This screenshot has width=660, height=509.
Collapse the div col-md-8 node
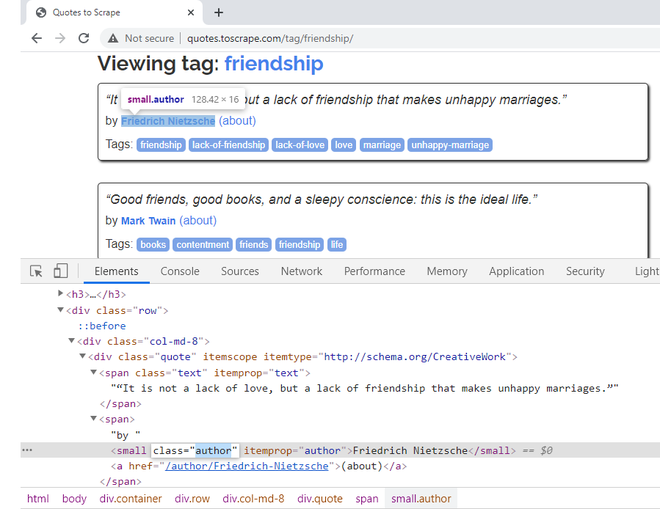(72, 341)
